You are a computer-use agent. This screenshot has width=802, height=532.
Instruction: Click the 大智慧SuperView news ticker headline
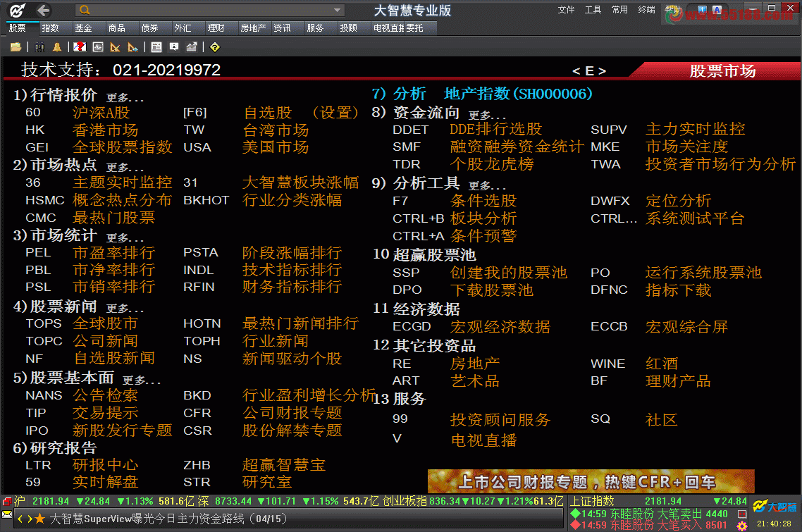[168, 519]
